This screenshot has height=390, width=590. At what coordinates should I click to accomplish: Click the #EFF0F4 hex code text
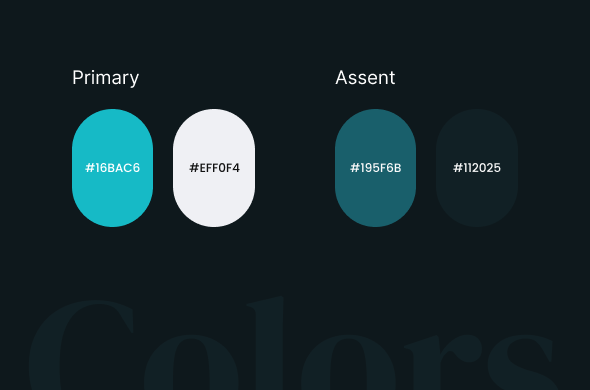click(214, 168)
